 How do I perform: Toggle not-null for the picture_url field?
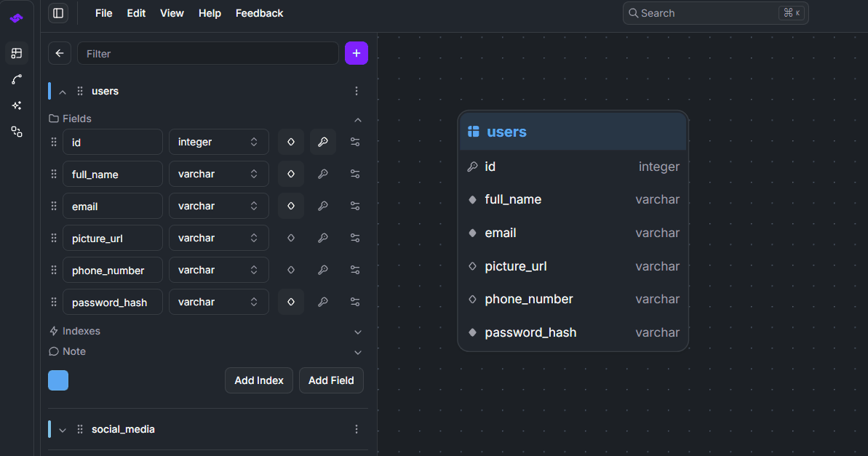coord(290,238)
